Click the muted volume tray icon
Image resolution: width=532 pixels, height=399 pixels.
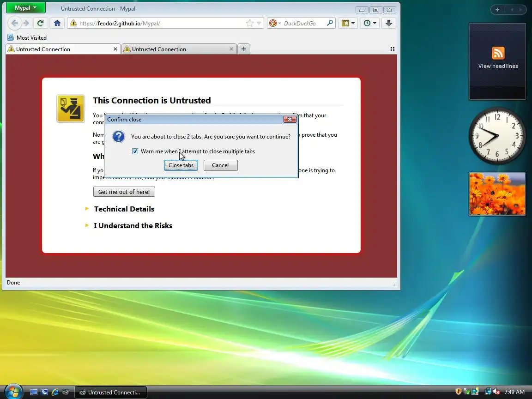coord(496,392)
